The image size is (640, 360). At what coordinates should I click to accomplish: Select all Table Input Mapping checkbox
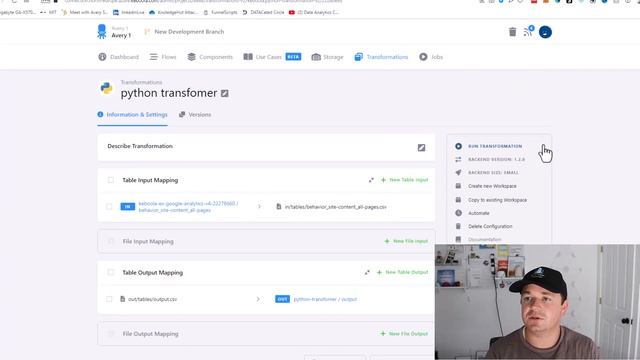[x=111, y=180]
